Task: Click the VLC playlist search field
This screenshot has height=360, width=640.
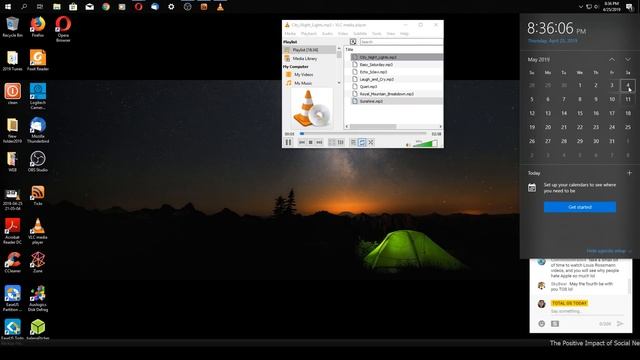Action: (401, 42)
